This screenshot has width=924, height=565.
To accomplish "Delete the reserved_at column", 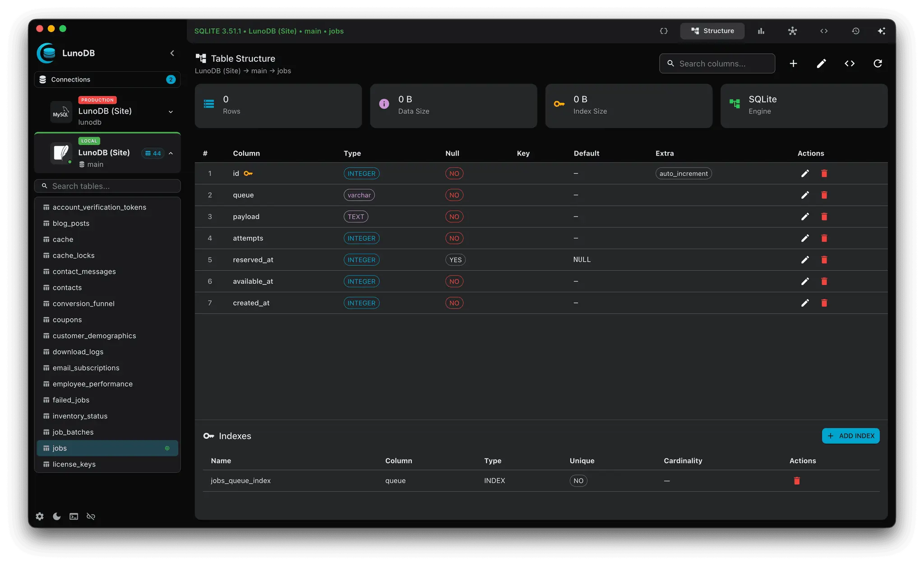I will pos(824,260).
